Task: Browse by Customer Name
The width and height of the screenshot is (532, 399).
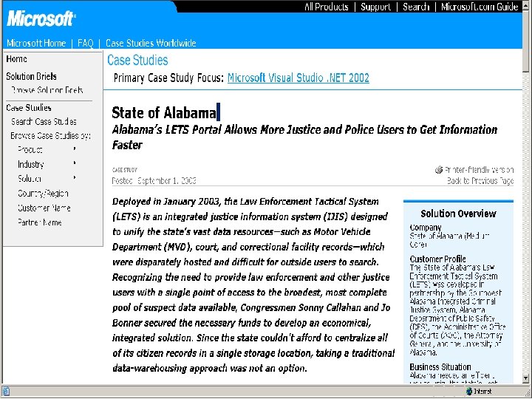Action: (44, 208)
